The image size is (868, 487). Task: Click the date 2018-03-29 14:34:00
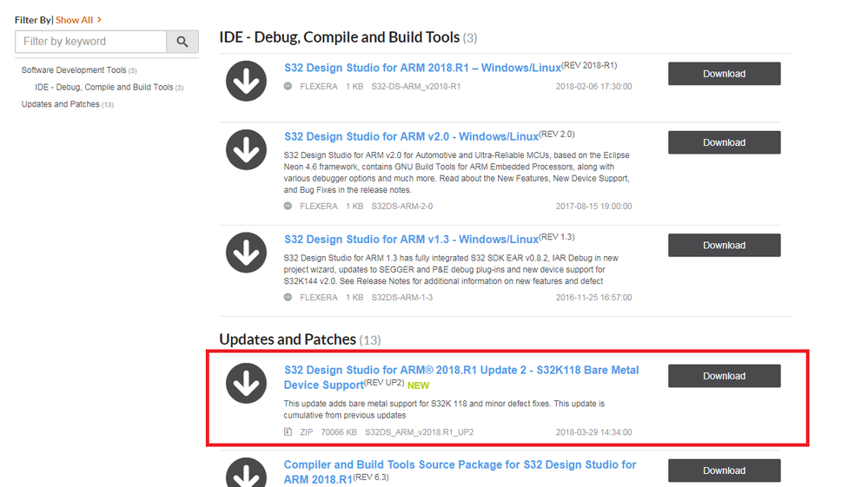click(593, 432)
